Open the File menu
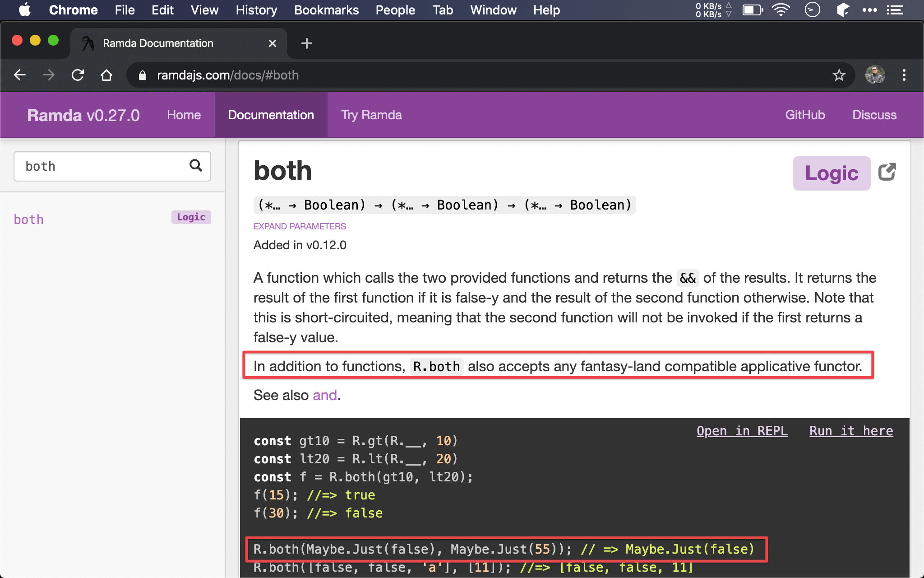Image resolution: width=924 pixels, height=578 pixels. [125, 10]
